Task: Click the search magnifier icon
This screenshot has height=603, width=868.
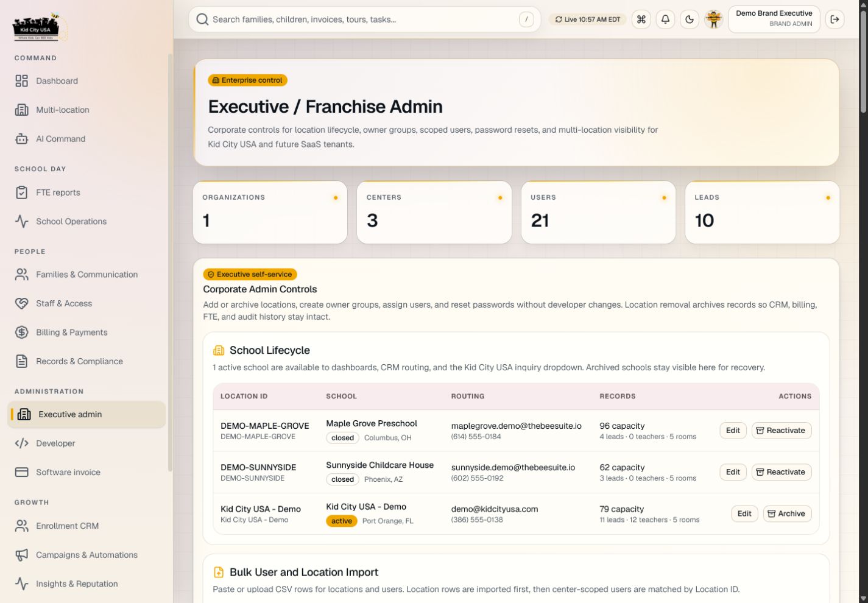Action: click(x=202, y=19)
